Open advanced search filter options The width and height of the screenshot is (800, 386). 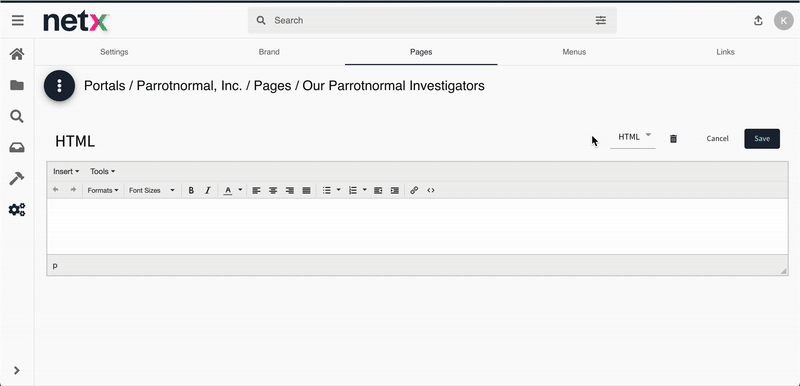point(601,20)
